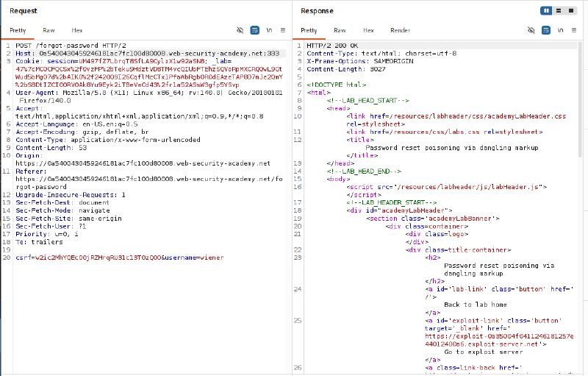Click the POST /forgot-password HTTP/2 request line
This screenshot has width=588, height=376.
(x=71, y=46)
